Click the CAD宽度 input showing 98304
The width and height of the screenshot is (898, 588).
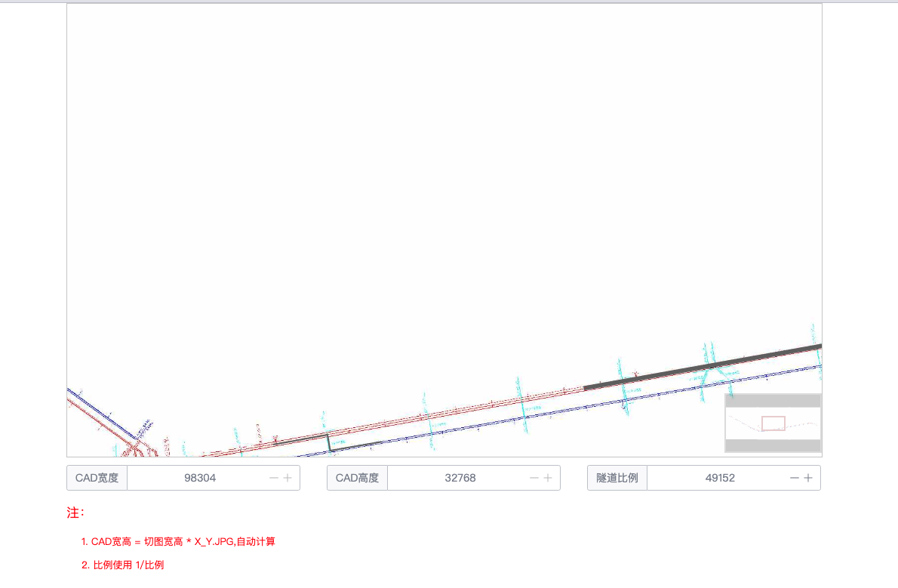(200, 478)
